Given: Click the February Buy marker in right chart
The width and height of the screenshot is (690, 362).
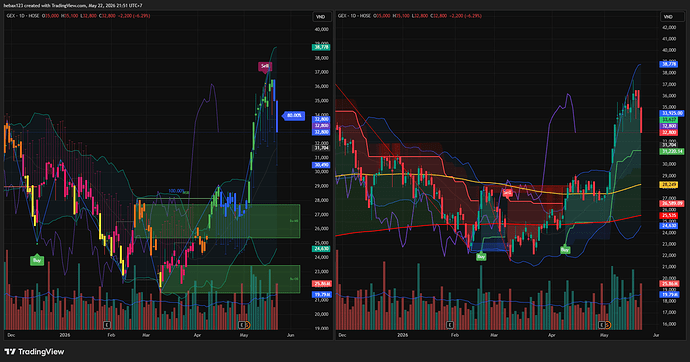Looking at the screenshot, I should pos(481,256).
